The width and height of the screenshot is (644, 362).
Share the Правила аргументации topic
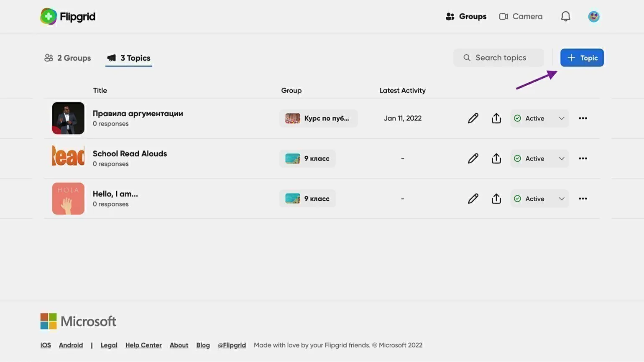click(x=496, y=118)
